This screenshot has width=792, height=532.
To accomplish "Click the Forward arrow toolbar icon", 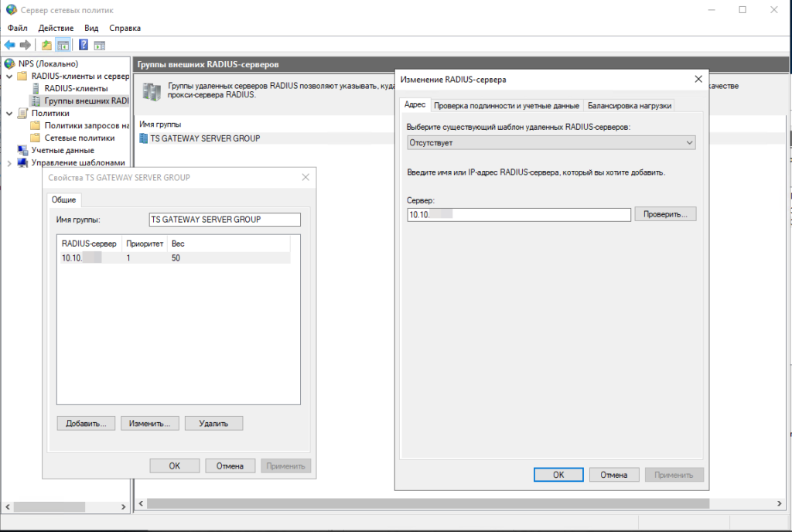I will (x=25, y=45).
